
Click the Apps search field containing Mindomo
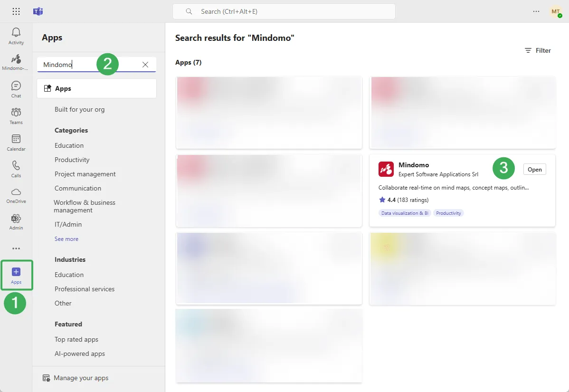click(96, 65)
